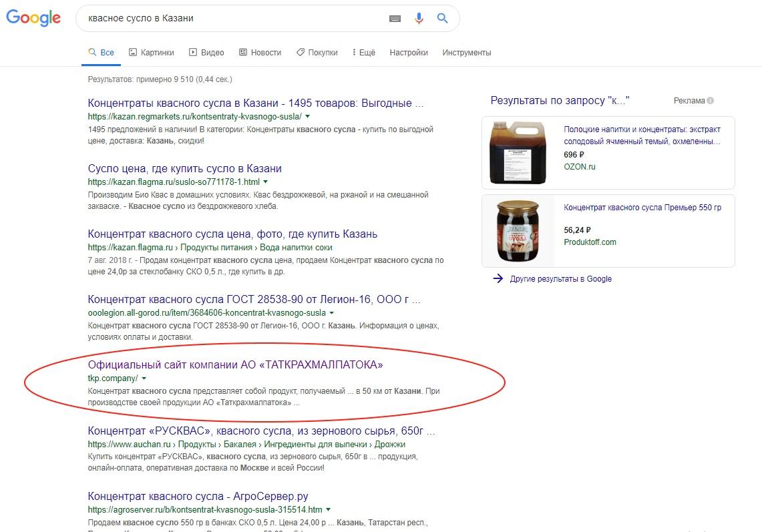Open ad Полоцкие напитки и концентраты

(642, 135)
